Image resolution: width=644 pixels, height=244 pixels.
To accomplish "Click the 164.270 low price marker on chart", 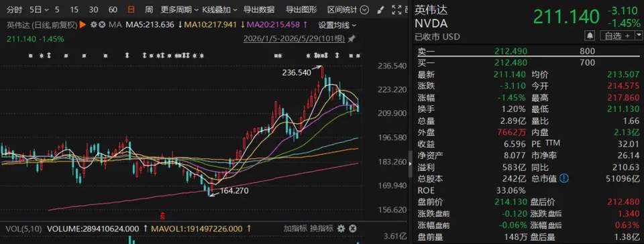I will (234, 190).
